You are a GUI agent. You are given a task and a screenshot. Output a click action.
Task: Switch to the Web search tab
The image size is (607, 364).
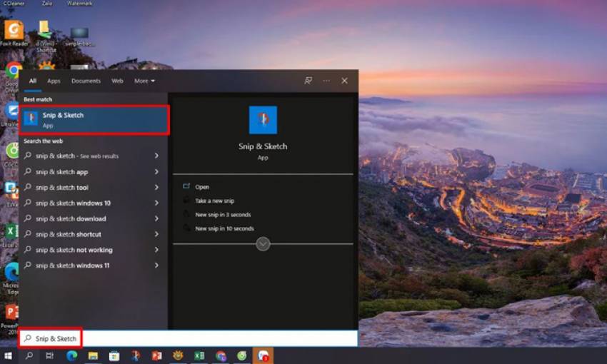tap(117, 81)
